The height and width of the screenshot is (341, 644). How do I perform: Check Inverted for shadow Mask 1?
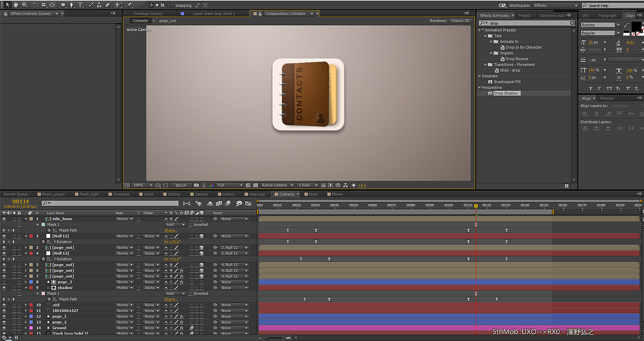pyautogui.click(x=191, y=293)
